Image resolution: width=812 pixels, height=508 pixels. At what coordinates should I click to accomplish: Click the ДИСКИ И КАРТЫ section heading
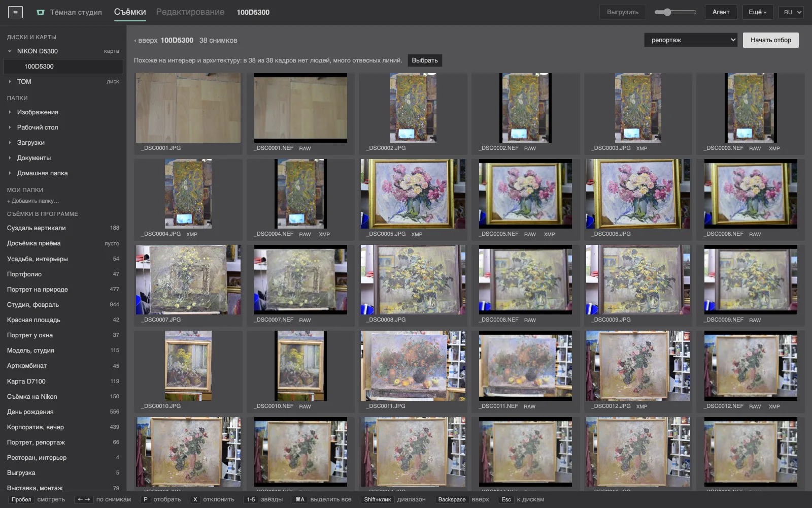tap(31, 37)
